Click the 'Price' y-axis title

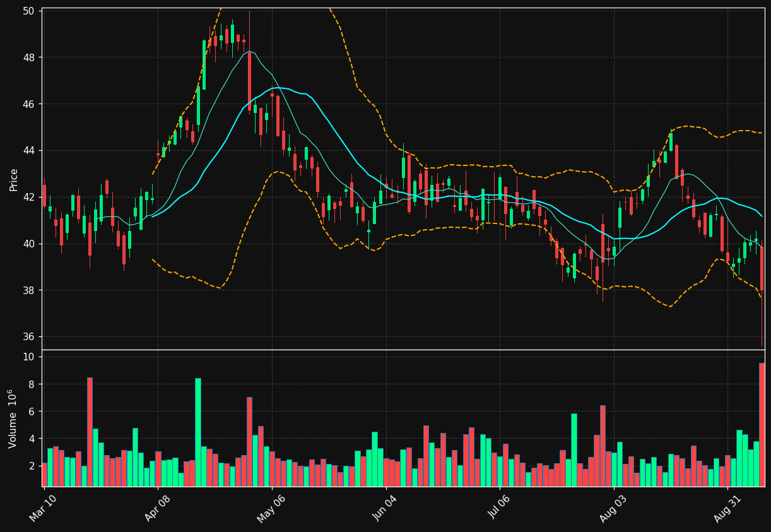point(13,179)
